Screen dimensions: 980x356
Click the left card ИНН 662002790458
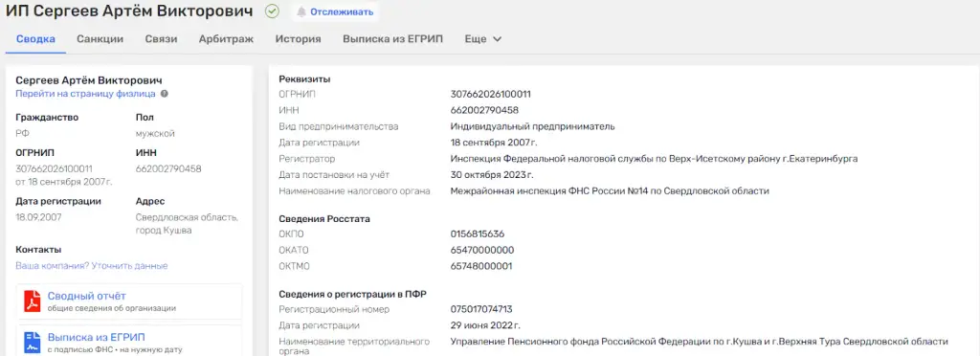(x=168, y=168)
